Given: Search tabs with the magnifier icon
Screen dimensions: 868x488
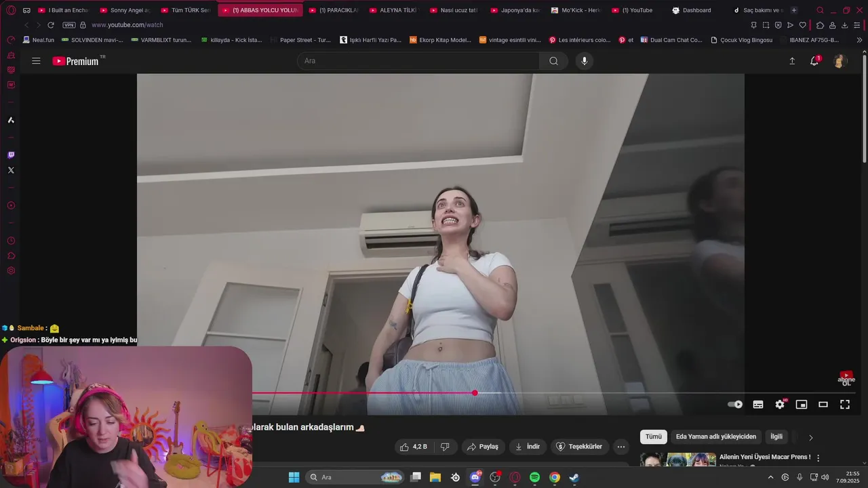Looking at the screenshot, I should tap(820, 10).
